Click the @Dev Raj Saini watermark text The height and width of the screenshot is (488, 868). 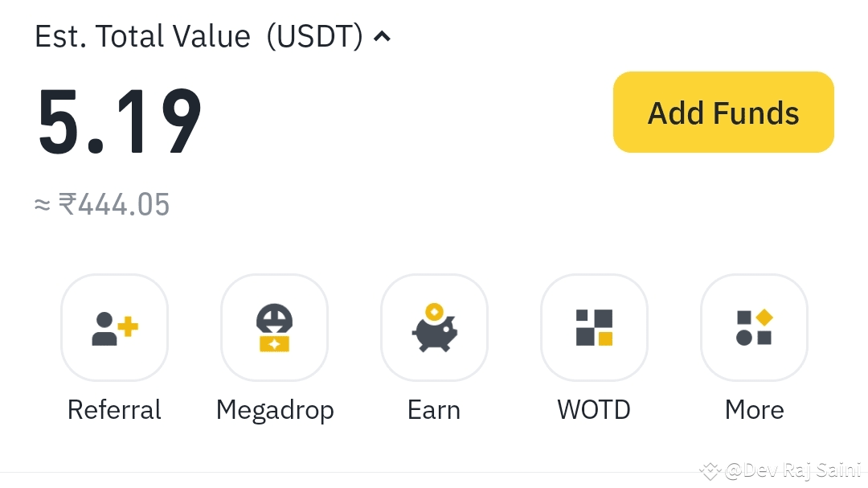point(792,470)
